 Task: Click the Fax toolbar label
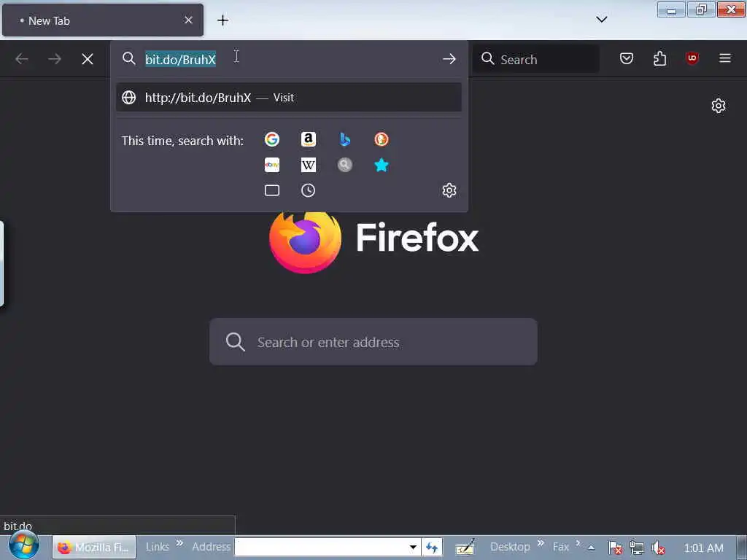pos(561,547)
